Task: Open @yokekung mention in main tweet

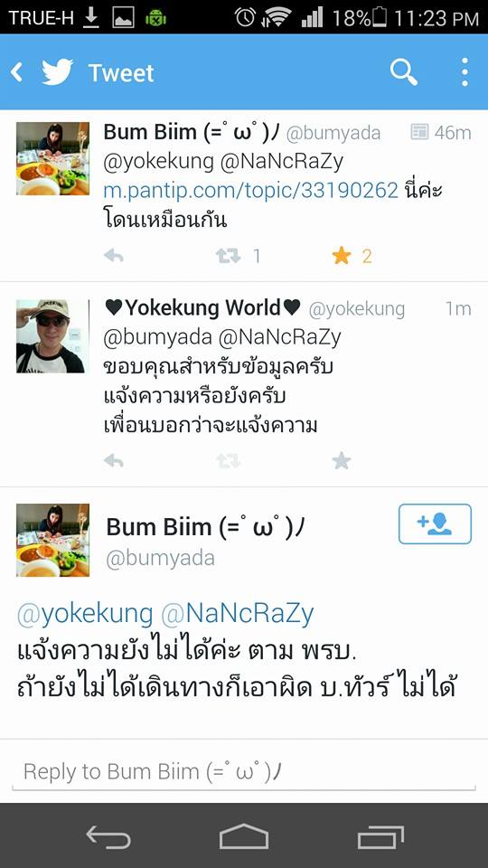Action: tap(85, 613)
